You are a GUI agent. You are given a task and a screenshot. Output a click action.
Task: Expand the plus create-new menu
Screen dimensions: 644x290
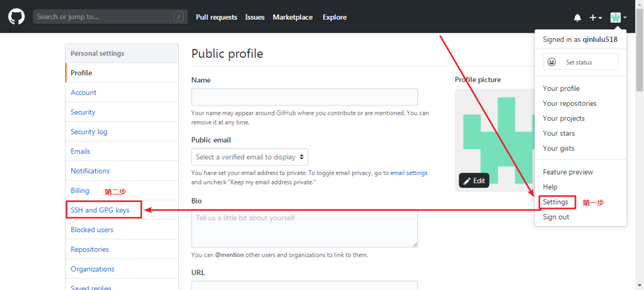[x=596, y=17]
